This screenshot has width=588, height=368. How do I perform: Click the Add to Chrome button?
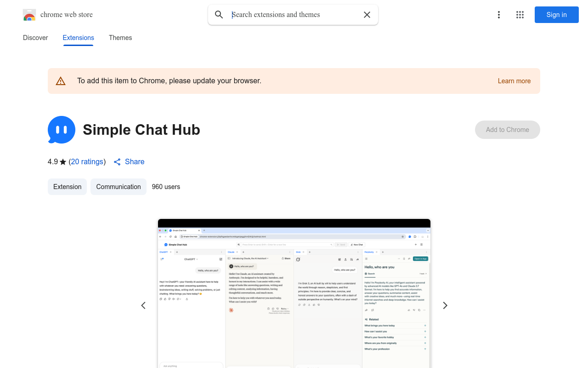tap(508, 130)
